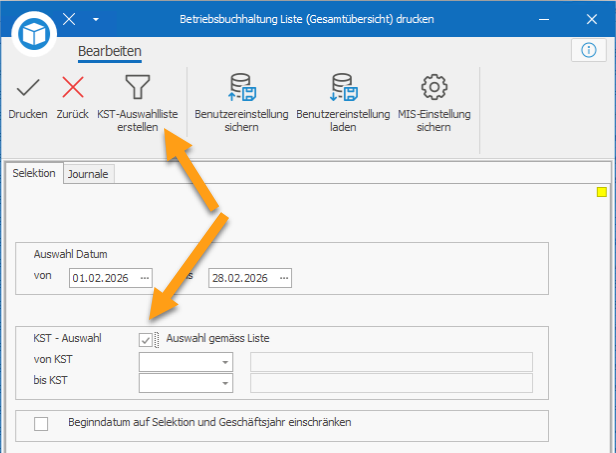
Task: Click KST-Auswahlliste erstellen funnel icon
Action: (x=136, y=88)
